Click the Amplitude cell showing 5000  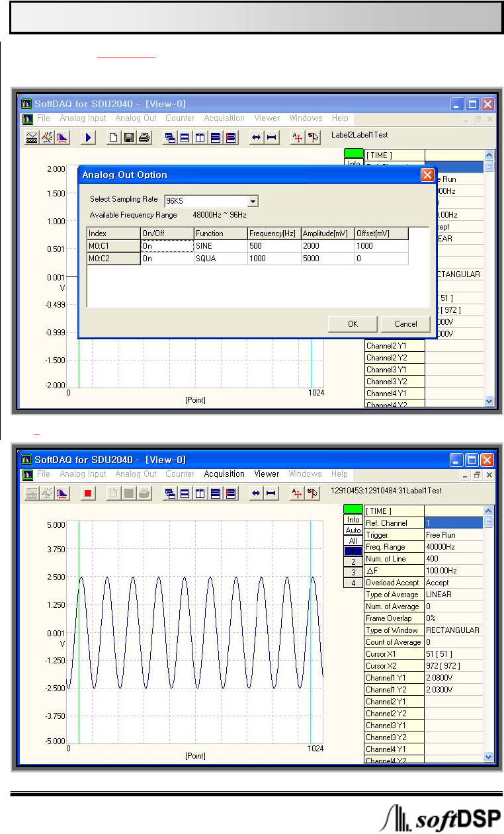point(327,259)
